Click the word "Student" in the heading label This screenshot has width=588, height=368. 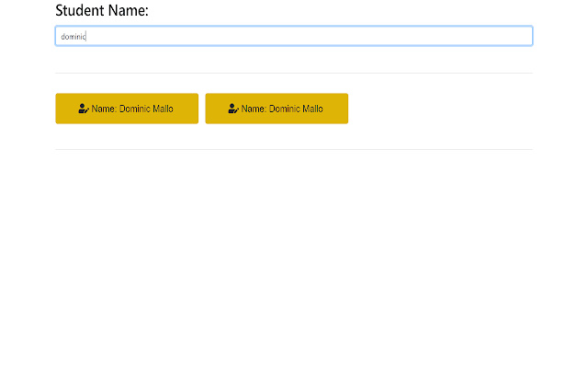[78, 11]
